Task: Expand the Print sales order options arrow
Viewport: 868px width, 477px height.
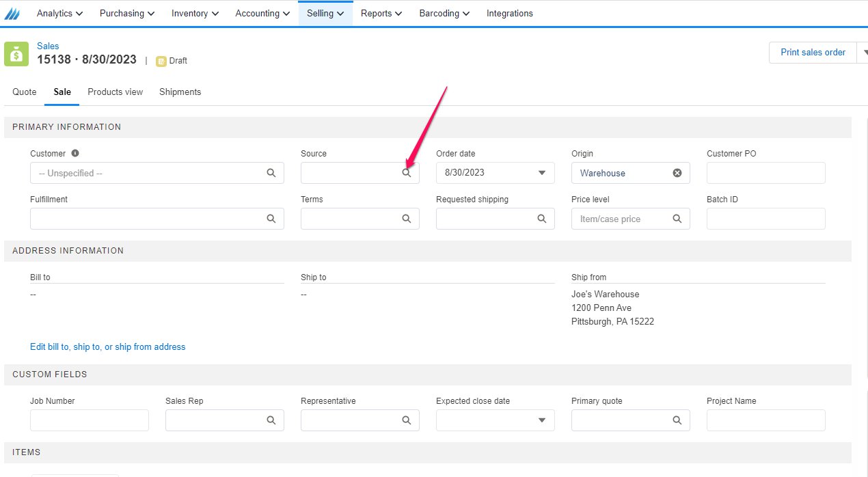Action: 863,53
